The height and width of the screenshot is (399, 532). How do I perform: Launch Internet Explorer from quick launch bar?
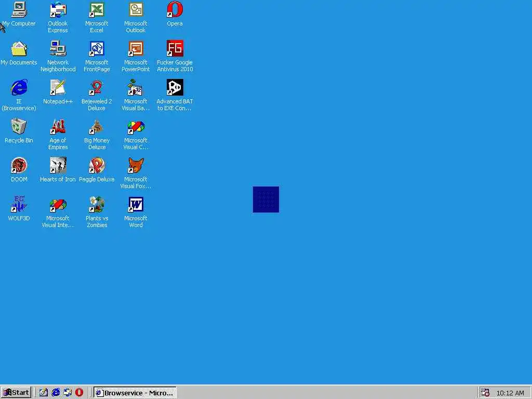(56, 393)
